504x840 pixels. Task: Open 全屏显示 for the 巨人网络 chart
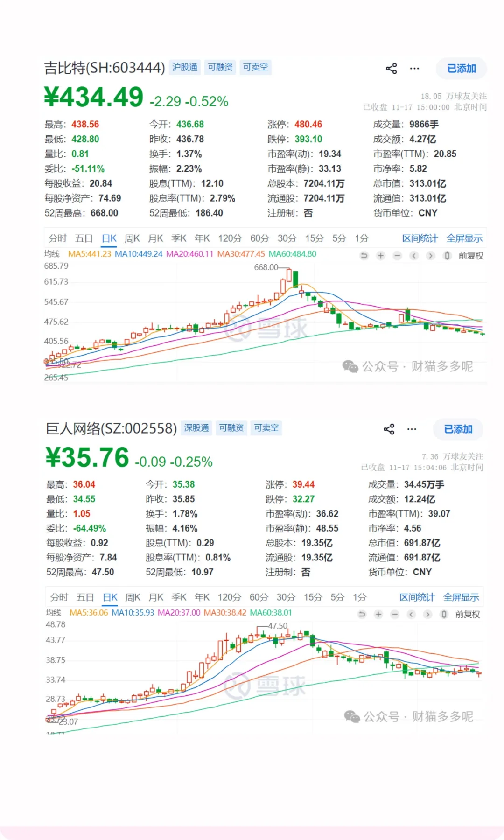[x=461, y=597]
